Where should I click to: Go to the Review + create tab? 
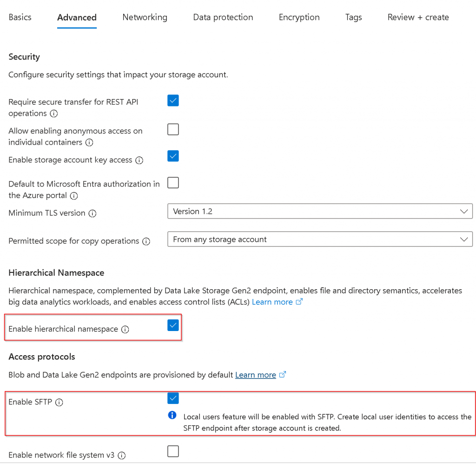[418, 17]
